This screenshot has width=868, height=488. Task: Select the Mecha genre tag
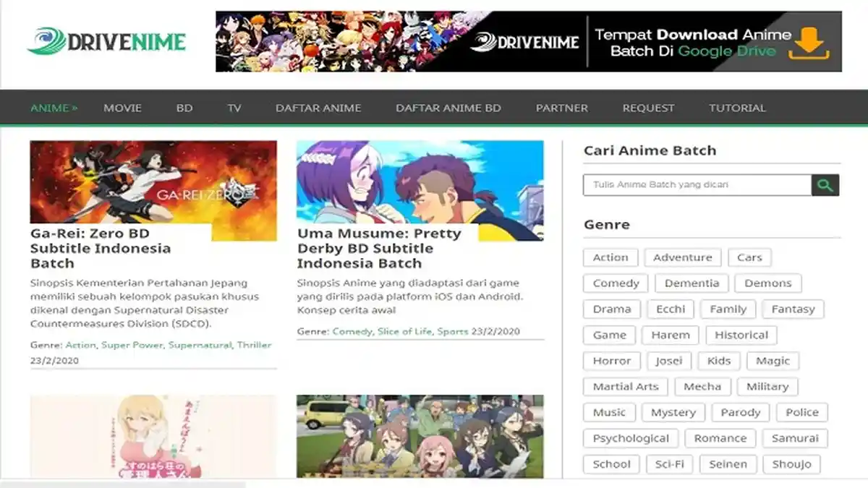[x=702, y=387]
